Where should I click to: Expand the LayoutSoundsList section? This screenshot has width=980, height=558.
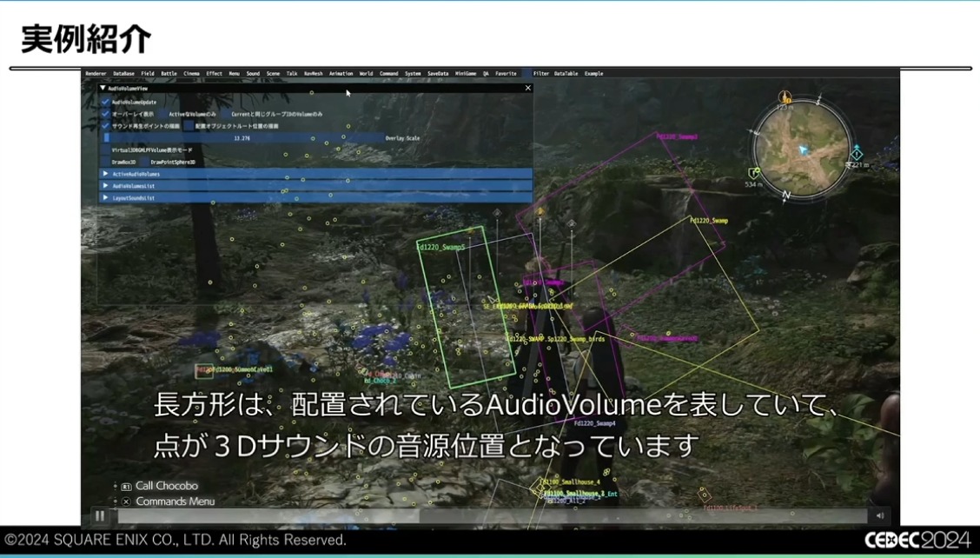coord(316,197)
